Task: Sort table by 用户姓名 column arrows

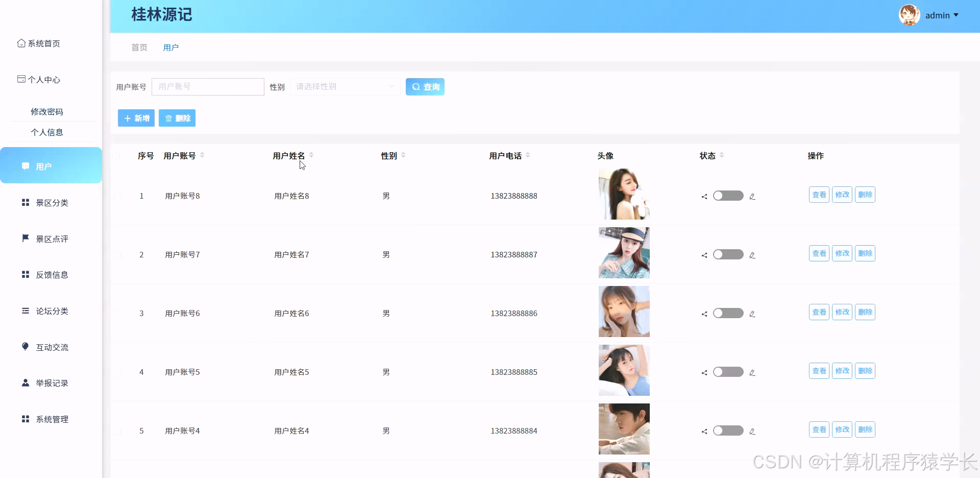Action: [311, 155]
